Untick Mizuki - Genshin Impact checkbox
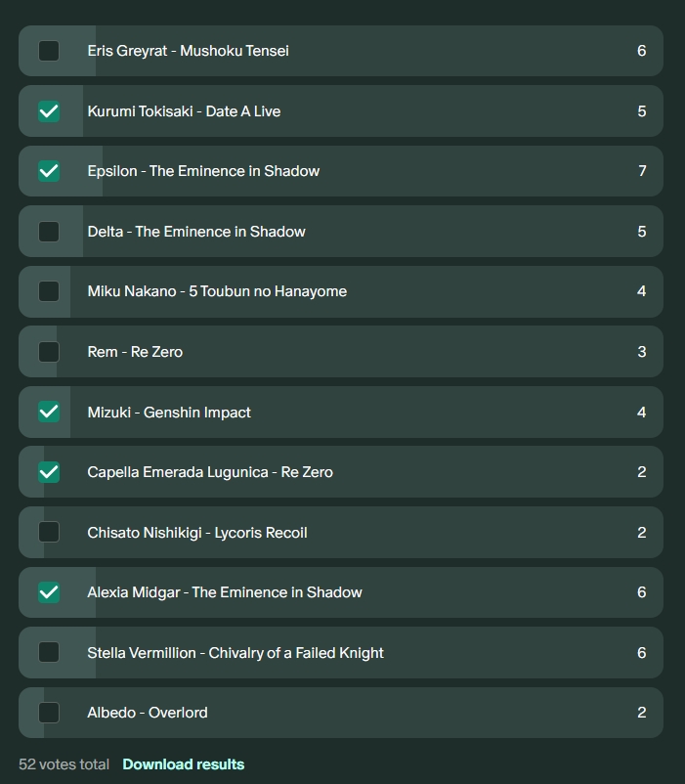Image resolution: width=685 pixels, height=784 pixels. click(x=49, y=412)
